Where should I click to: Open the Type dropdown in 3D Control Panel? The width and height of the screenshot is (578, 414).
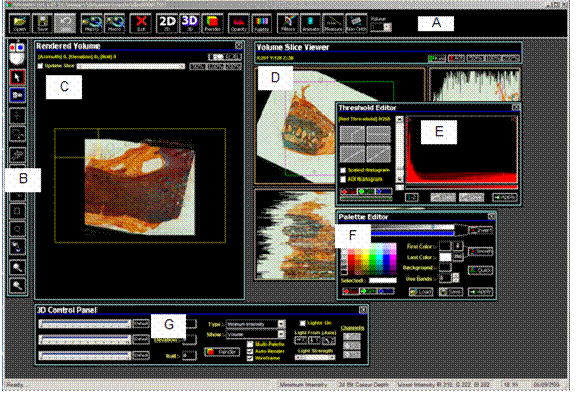coord(256,324)
